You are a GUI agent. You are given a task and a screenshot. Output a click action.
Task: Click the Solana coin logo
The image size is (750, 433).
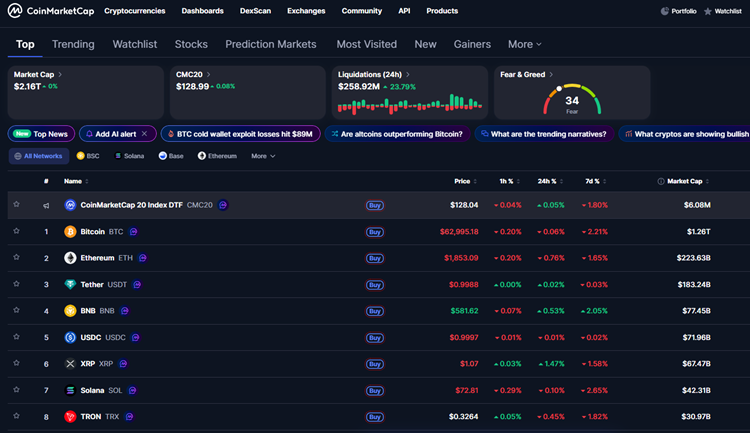70,390
